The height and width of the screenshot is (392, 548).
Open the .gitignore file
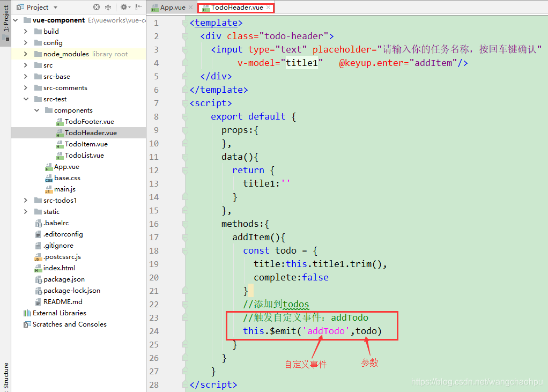[58, 245]
